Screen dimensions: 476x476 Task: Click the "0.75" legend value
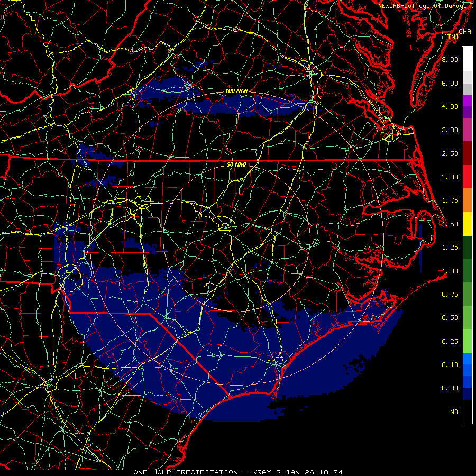(450, 295)
